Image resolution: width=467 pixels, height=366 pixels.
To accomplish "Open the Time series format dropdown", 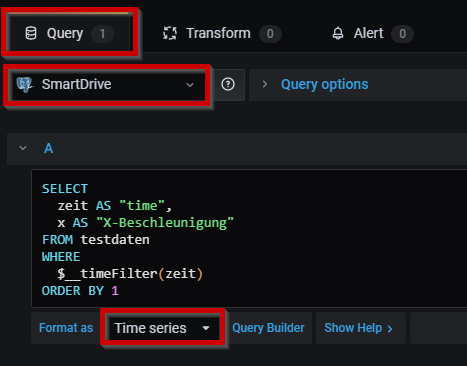I will (162, 328).
